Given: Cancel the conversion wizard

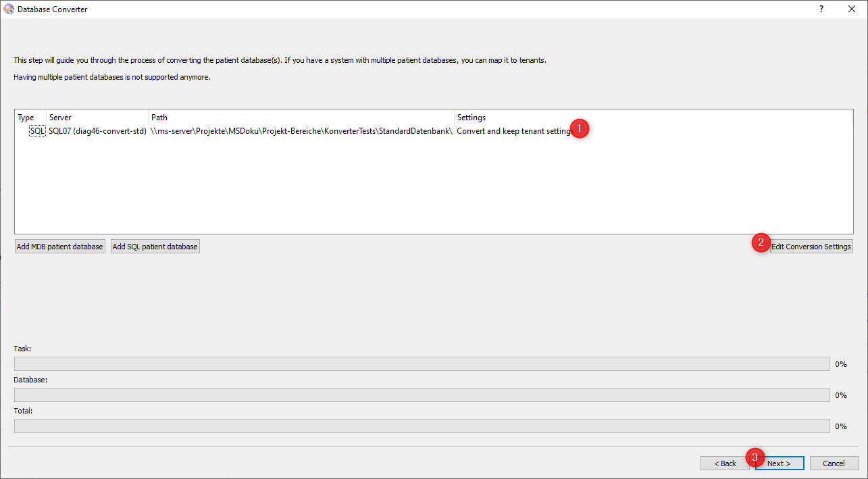Looking at the screenshot, I should point(834,463).
